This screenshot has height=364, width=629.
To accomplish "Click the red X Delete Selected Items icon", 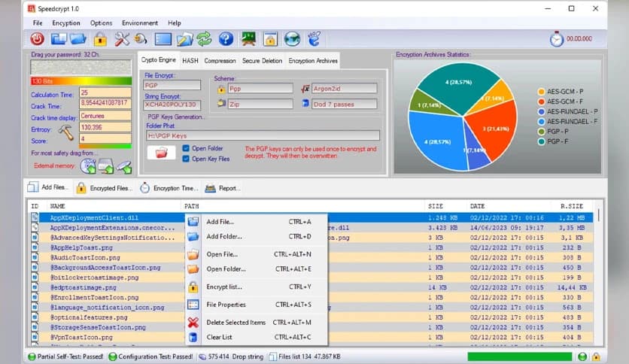I will (193, 323).
